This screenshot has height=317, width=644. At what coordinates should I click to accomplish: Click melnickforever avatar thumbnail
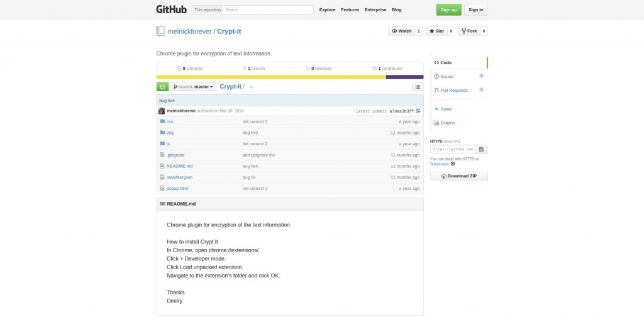(x=162, y=111)
